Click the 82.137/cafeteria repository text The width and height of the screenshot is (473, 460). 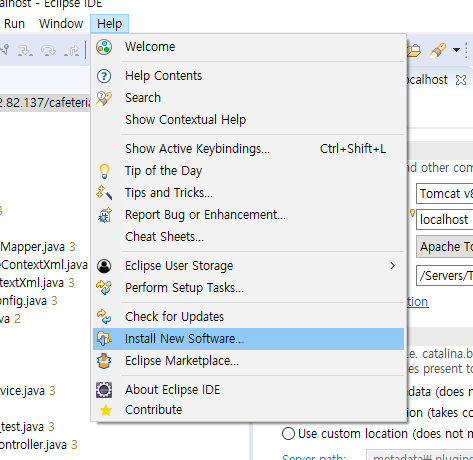pos(45,102)
